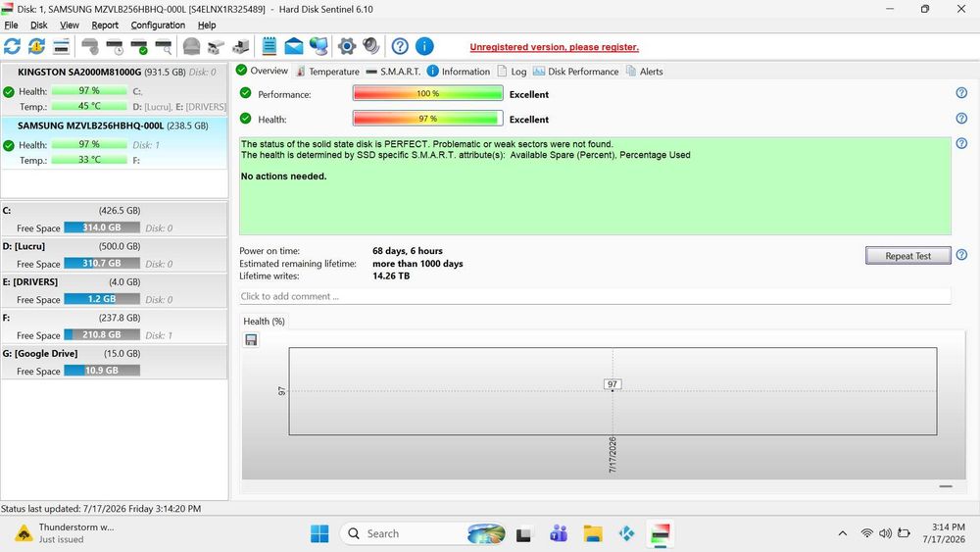Image resolution: width=980 pixels, height=552 pixels.
Task: Save the health graph with floppy icon
Action: pyautogui.click(x=251, y=339)
